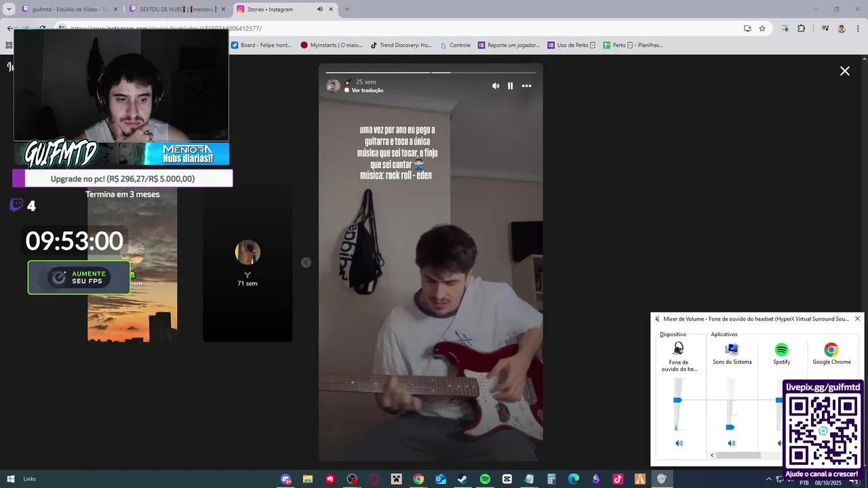The image size is (868, 488).
Task: Click 'Sons do Sistema' volume slider
Action: click(x=730, y=427)
